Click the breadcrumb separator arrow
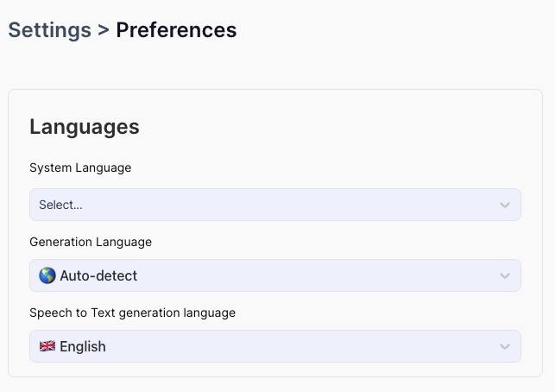The height and width of the screenshot is (392, 555). (x=104, y=31)
